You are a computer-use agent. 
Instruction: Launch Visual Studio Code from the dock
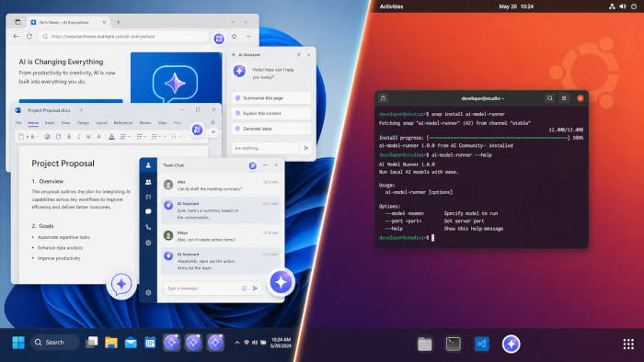482,344
